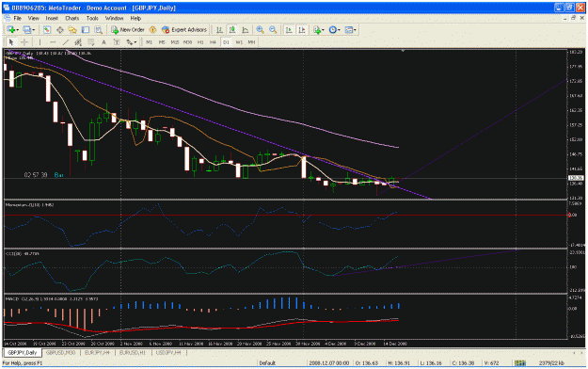Click the connection status bars indicator

(519, 363)
